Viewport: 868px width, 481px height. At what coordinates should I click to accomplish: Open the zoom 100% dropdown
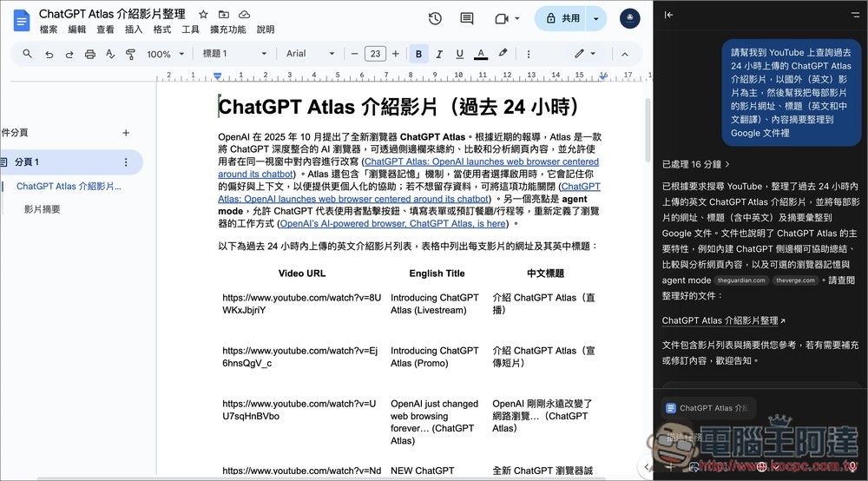tap(164, 54)
